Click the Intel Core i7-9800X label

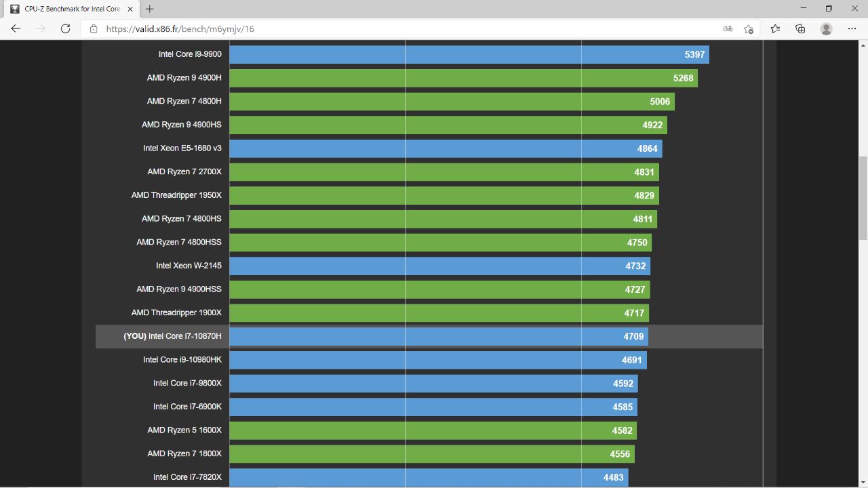[187, 383]
